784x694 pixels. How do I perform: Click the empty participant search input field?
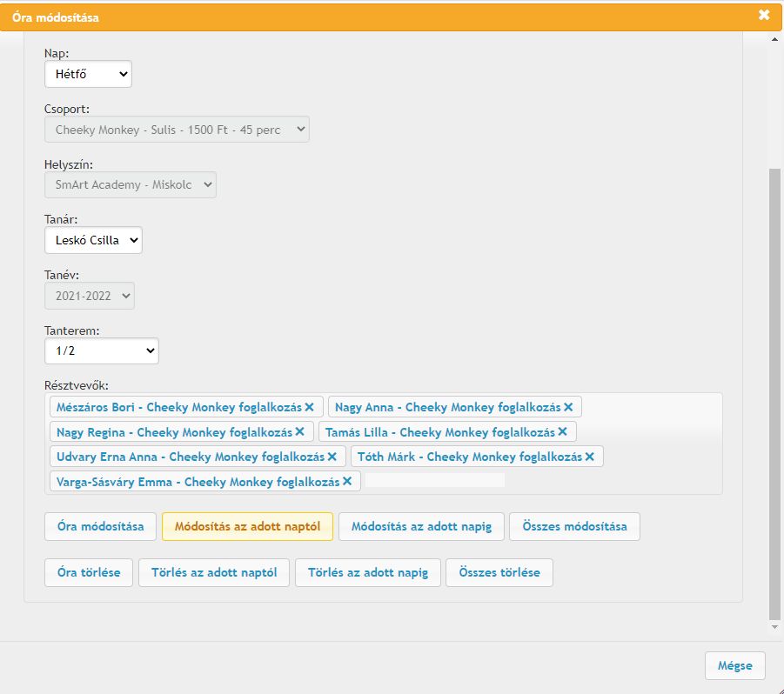[x=435, y=481]
